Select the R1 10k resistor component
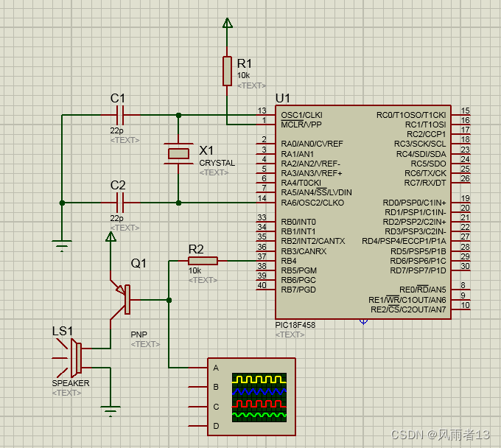 click(227, 71)
